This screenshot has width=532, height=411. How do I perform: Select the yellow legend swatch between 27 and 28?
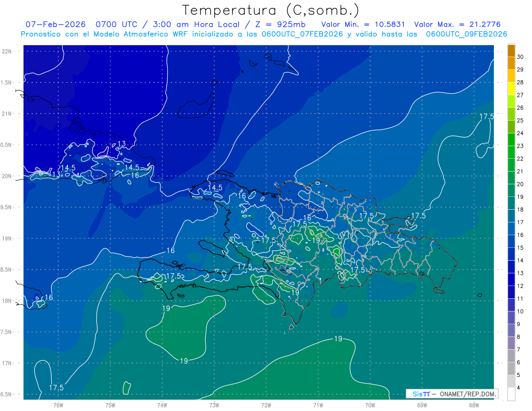[x=511, y=89]
